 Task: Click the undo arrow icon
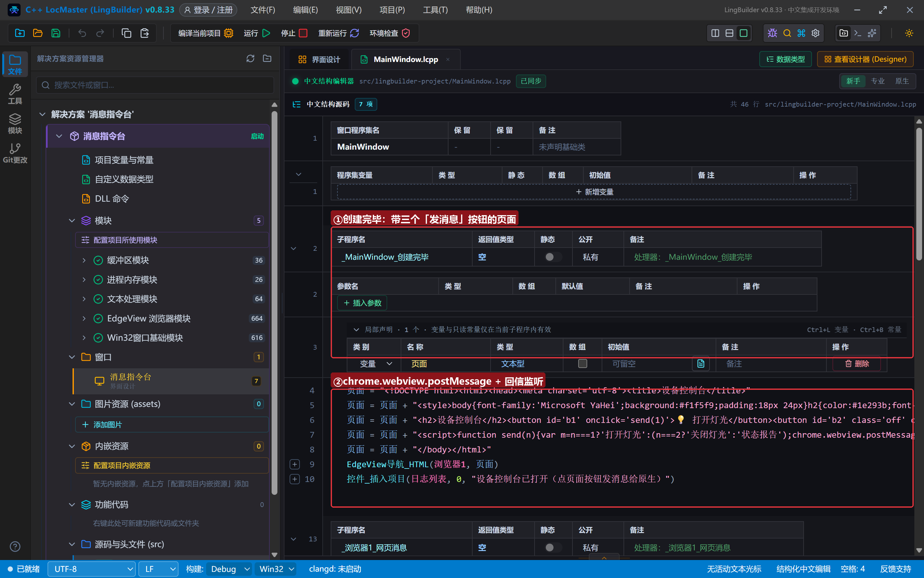(x=82, y=33)
